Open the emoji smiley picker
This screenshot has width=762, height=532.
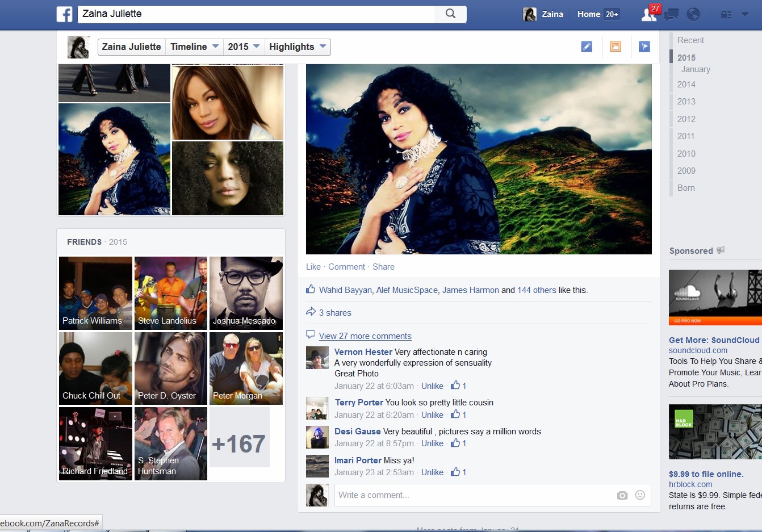[640, 495]
